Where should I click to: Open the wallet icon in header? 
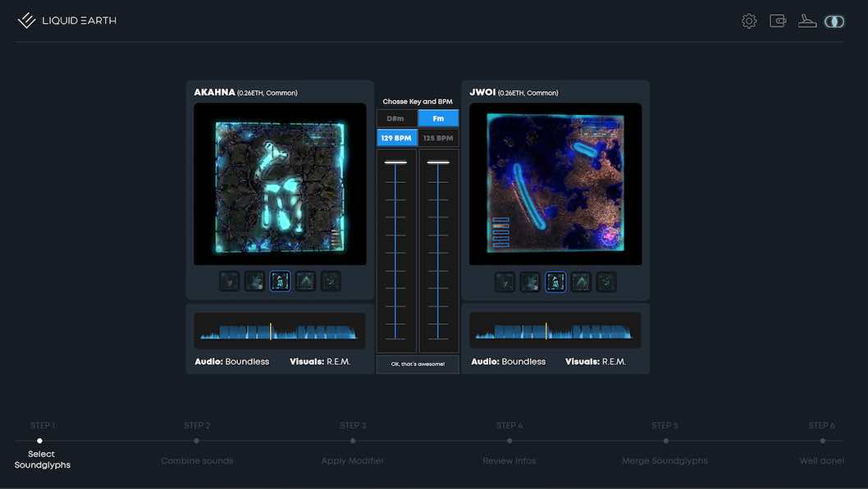(778, 21)
